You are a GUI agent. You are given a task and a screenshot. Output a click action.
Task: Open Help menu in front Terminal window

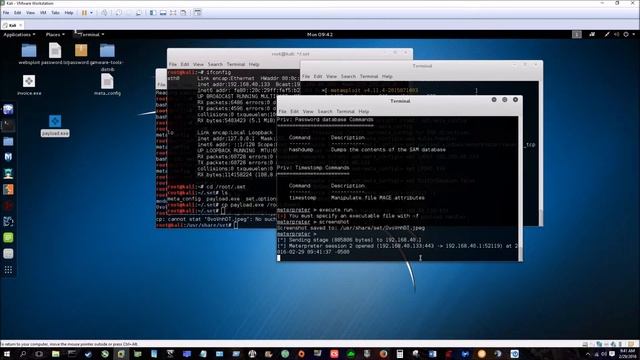(364, 111)
